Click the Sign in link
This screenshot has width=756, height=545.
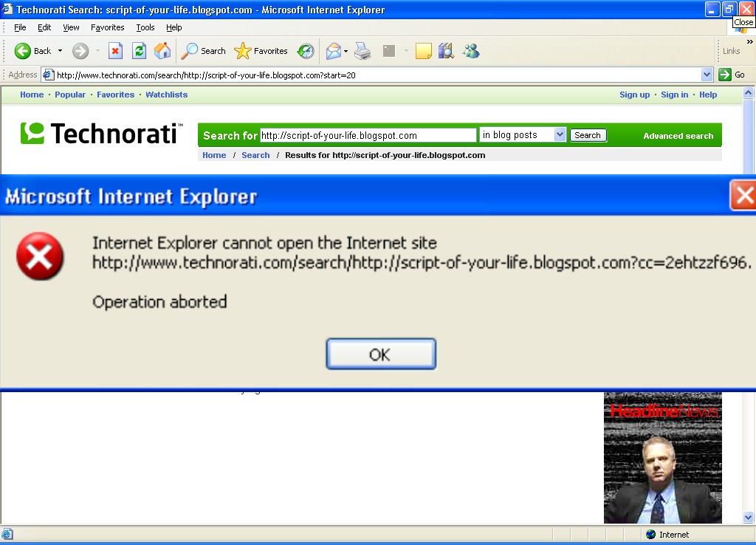pyautogui.click(x=675, y=95)
